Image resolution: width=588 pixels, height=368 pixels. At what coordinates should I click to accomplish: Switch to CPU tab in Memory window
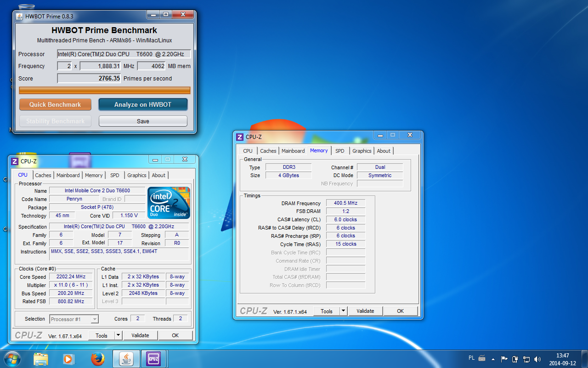248,151
